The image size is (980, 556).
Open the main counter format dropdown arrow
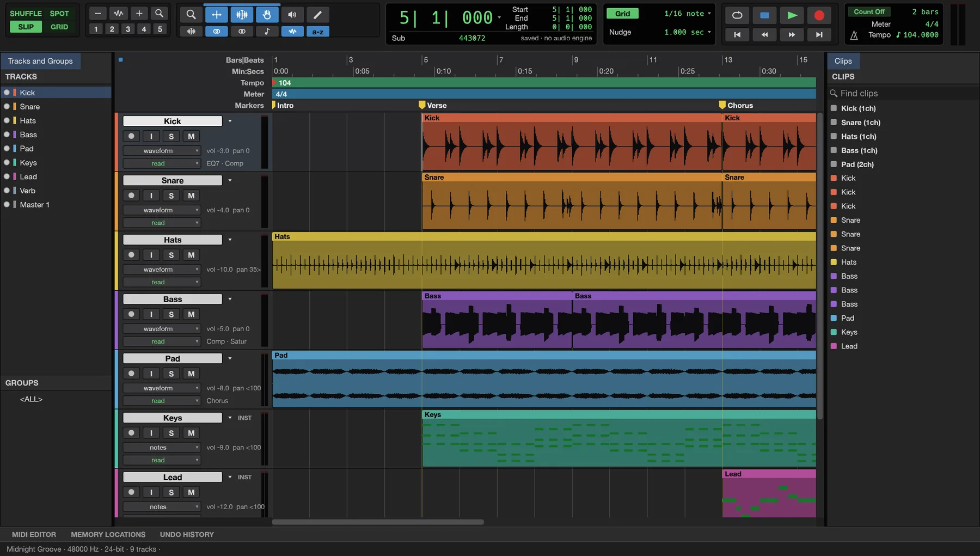point(499,17)
